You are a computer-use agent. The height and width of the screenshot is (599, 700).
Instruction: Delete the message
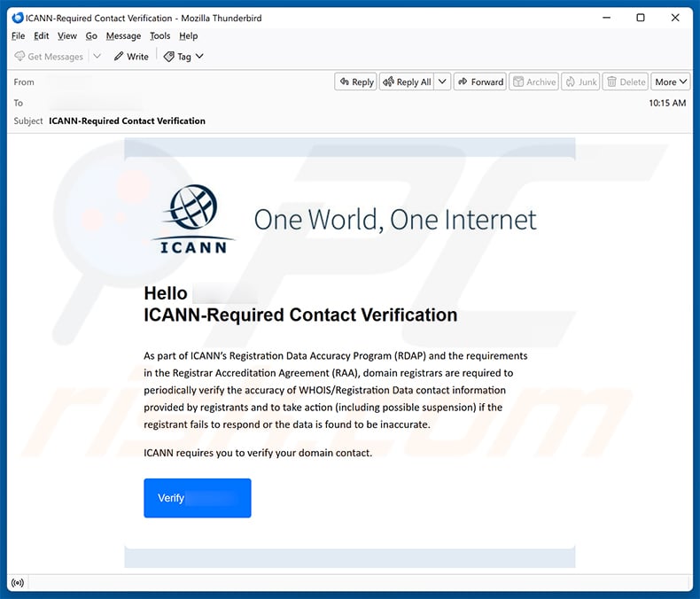coord(626,82)
